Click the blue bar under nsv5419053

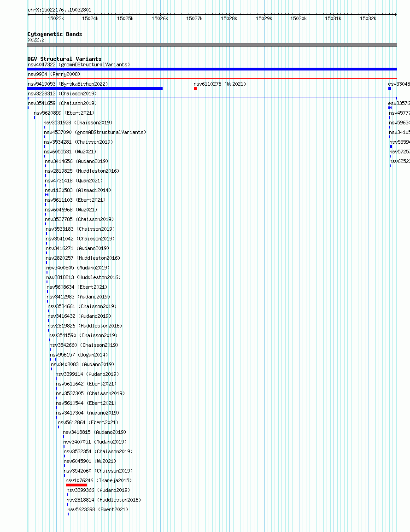pyautogui.click(x=95, y=88)
